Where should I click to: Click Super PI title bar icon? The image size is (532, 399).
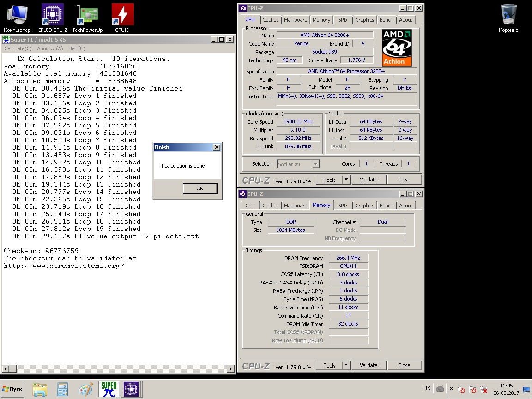[x=6, y=40]
